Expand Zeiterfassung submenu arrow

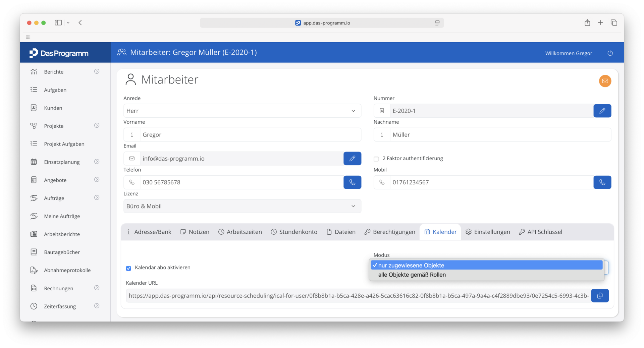point(97,306)
